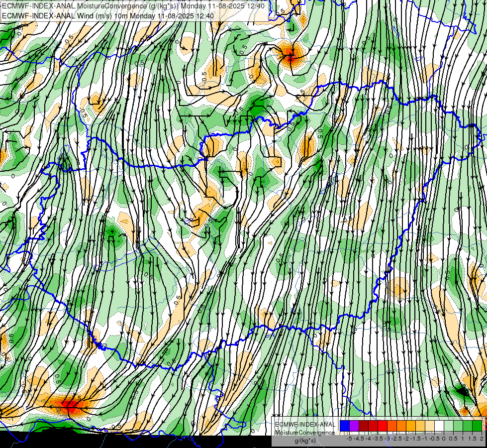The height and width of the screenshot is (448, 487).
Task: Click the orange swatch between -2.5 and -2
Action: [401, 426]
